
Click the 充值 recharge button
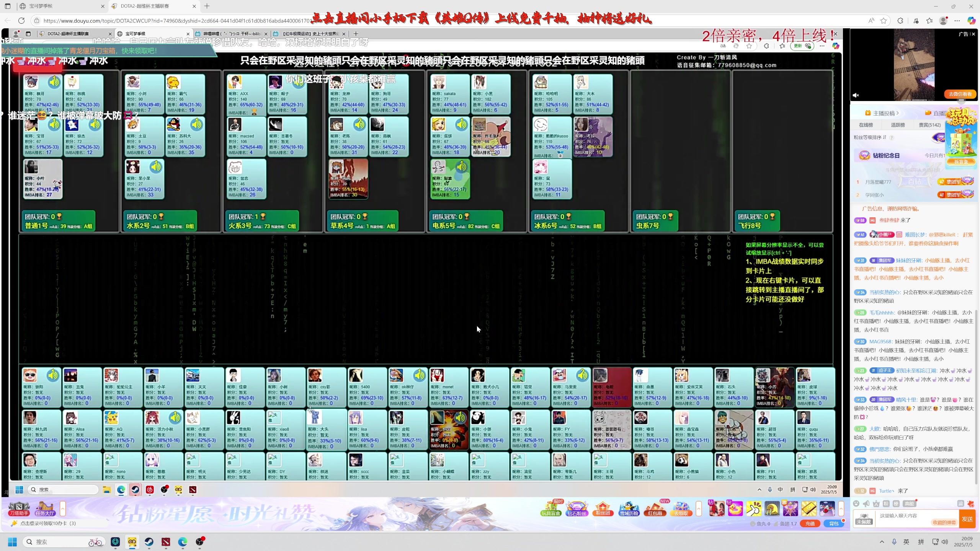tap(810, 524)
